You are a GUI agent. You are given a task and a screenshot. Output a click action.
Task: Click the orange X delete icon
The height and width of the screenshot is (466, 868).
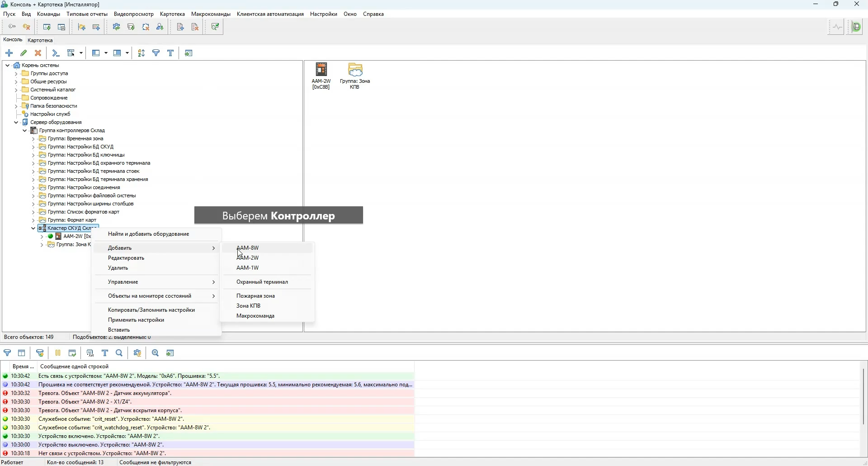click(38, 53)
